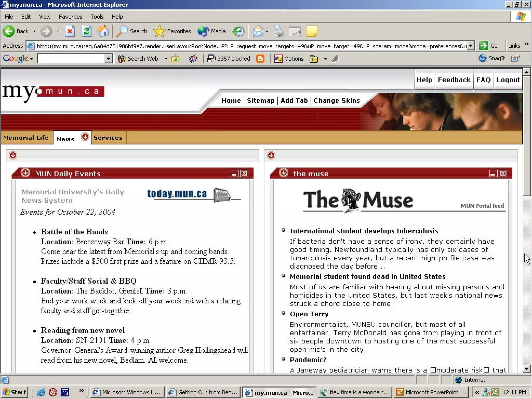The image size is (532, 399).
Task: Click the Google Search Web button
Action: pos(138,59)
